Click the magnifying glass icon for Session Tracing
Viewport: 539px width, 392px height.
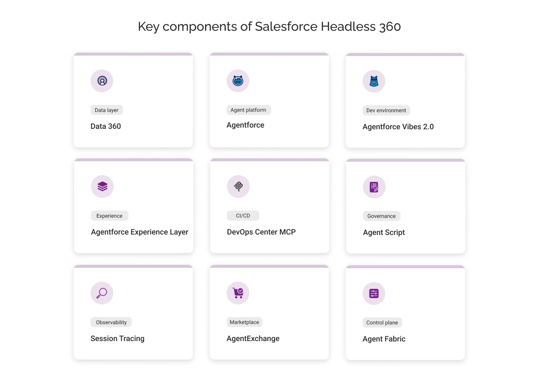tap(101, 293)
